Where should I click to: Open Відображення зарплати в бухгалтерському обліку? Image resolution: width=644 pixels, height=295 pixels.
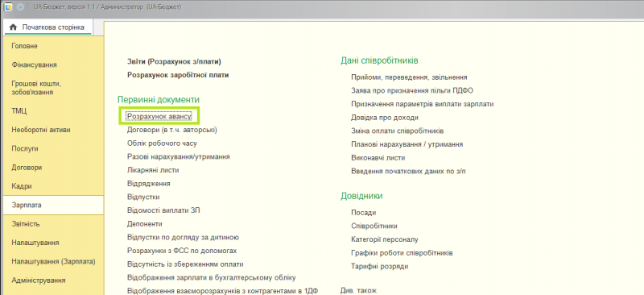pos(212,278)
